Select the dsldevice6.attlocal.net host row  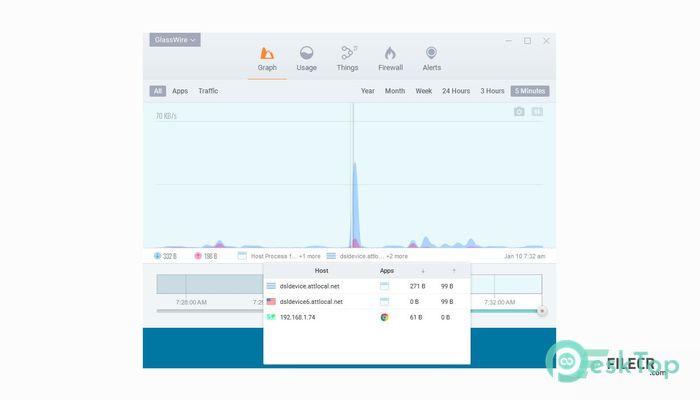[x=367, y=302]
